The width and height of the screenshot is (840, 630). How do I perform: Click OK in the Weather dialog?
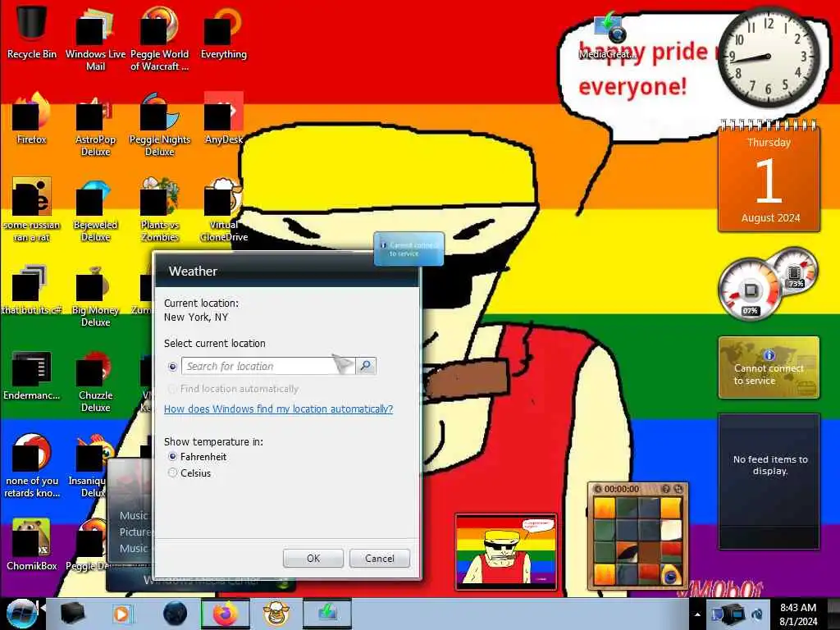point(313,558)
